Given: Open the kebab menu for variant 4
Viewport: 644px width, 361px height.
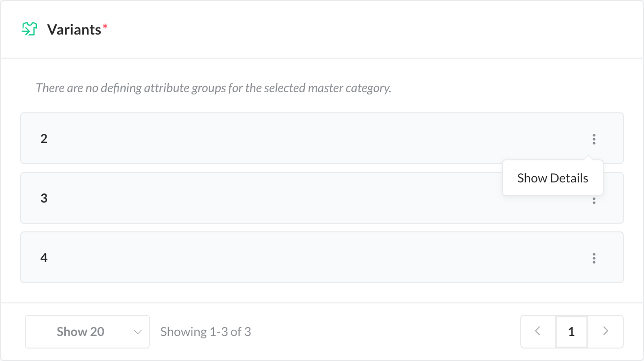Looking at the screenshot, I should (594, 258).
